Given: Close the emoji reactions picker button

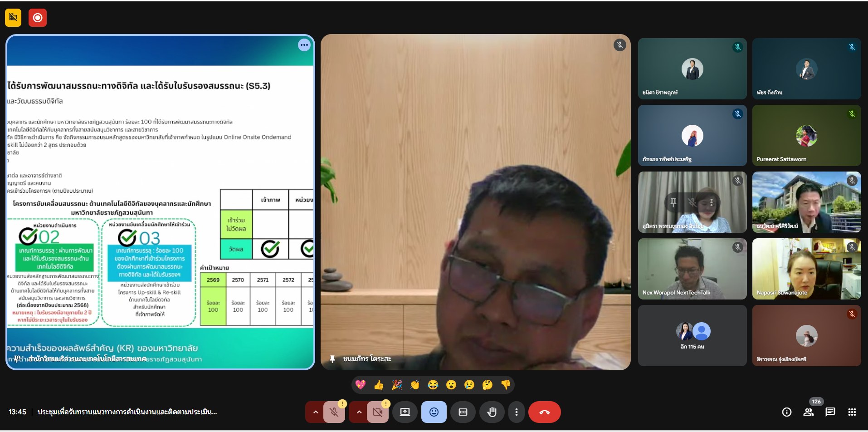Looking at the screenshot, I should point(434,412).
